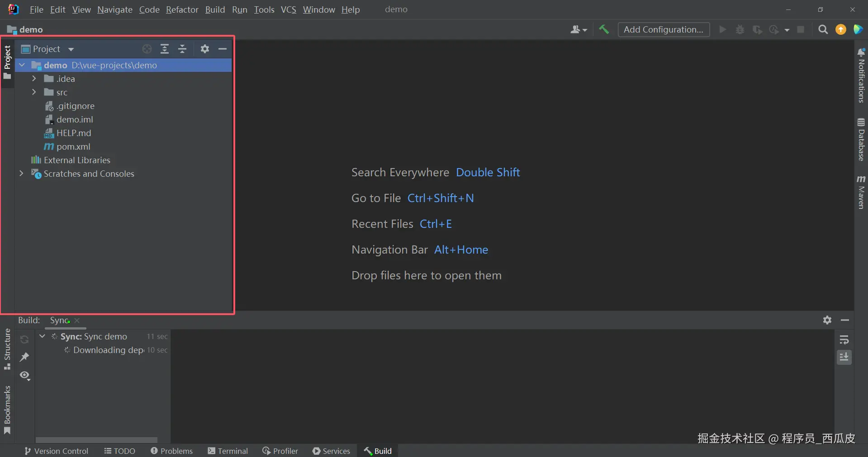Open the Bookmarks tool window
The height and width of the screenshot is (457, 868).
(x=7, y=410)
